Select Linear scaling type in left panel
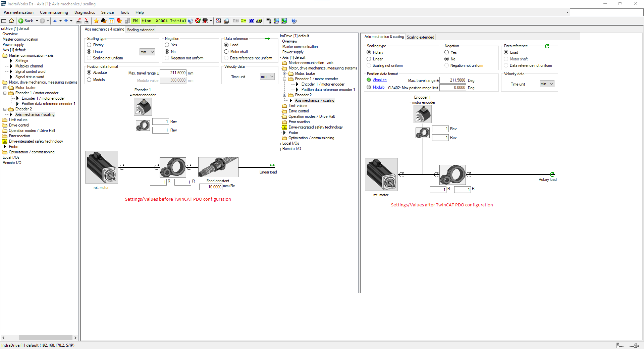Viewport: 644px width, 349px height. pyautogui.click(x=89, y=52)
